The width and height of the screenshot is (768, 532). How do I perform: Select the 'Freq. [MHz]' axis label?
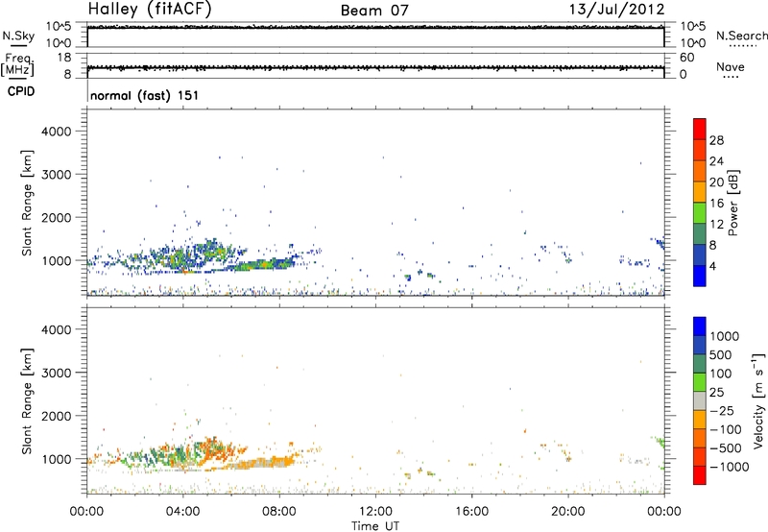(x=17, y=64)
